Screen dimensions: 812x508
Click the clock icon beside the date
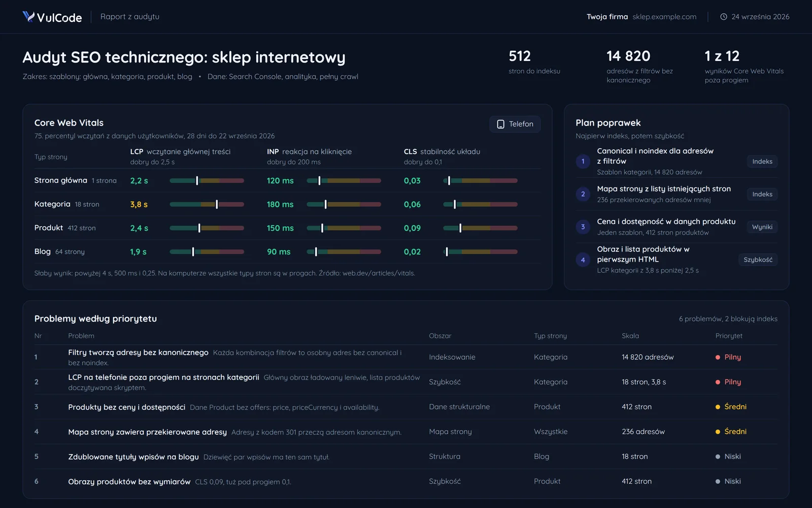pos(724,17)
